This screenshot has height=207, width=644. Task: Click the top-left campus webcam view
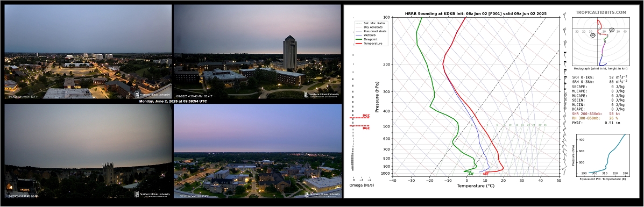[x=88, y=51]
